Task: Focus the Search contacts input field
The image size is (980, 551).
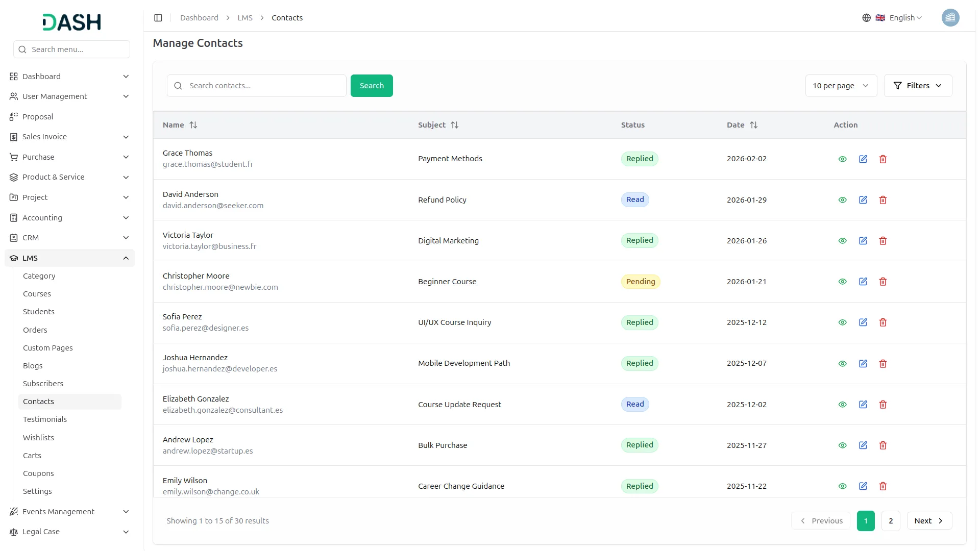Action: (263, 86)
